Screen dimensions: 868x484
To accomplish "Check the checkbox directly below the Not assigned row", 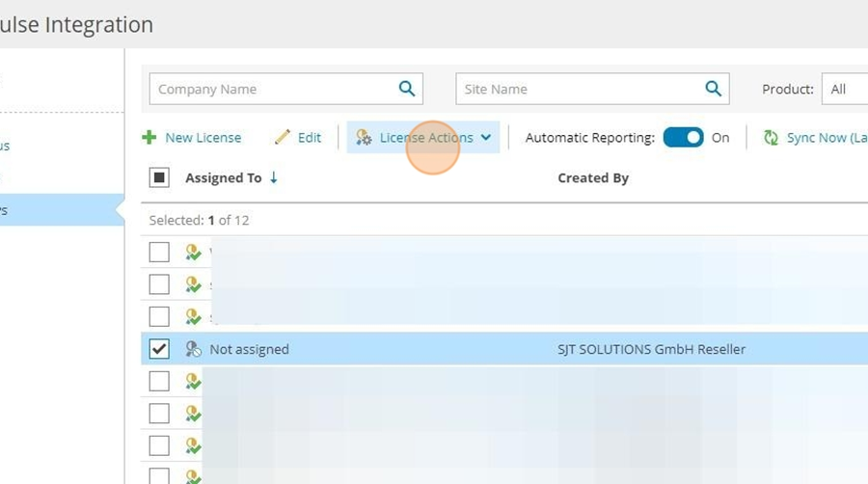I will 159,381.
